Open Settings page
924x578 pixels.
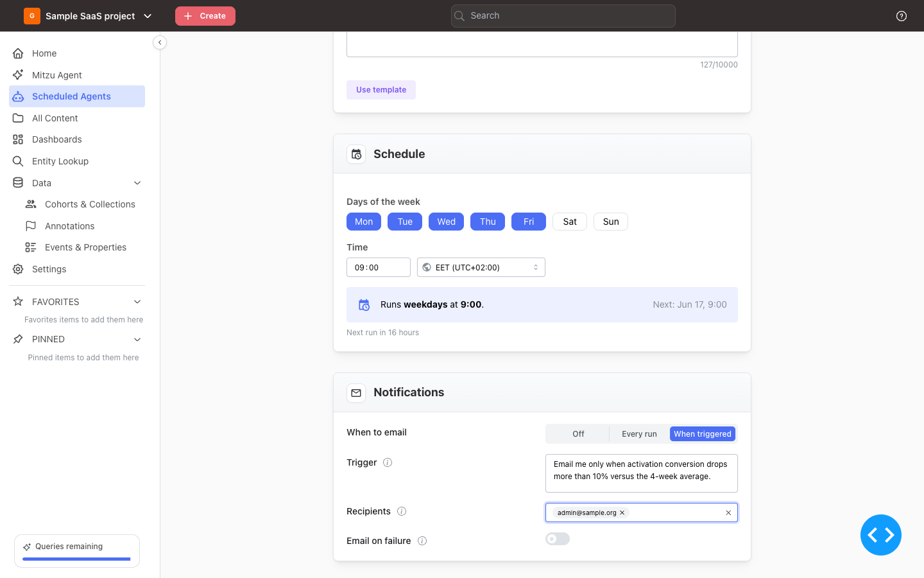click(x=77, y=269)
